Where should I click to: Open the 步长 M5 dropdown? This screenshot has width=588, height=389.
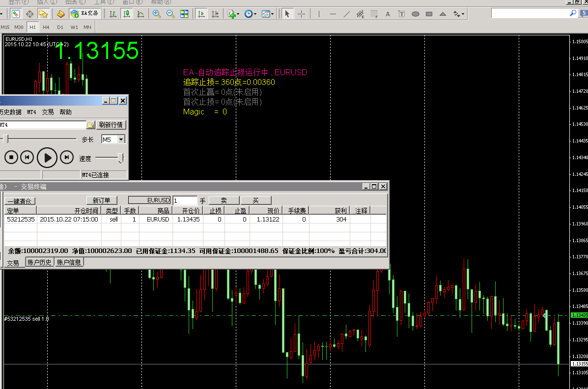[x=121, y=139]
